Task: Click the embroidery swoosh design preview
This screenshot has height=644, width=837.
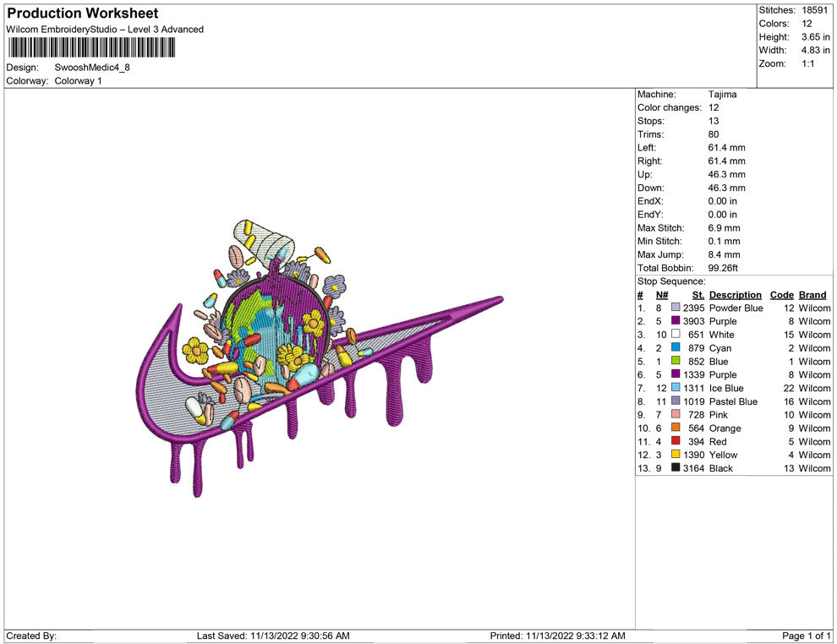Action: (320, 357)
